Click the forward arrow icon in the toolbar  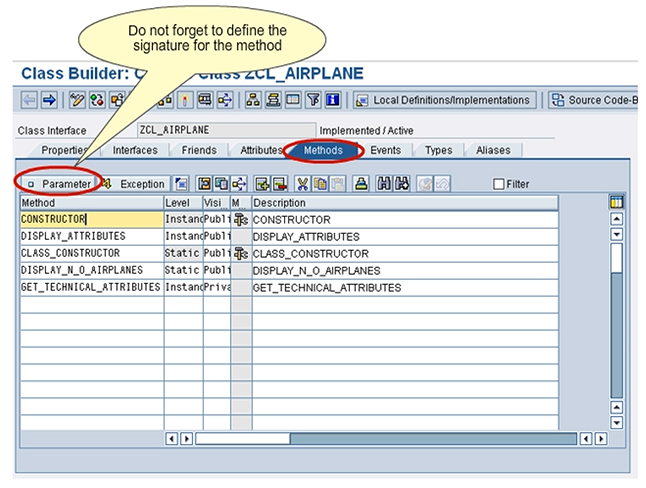(49, 100)
